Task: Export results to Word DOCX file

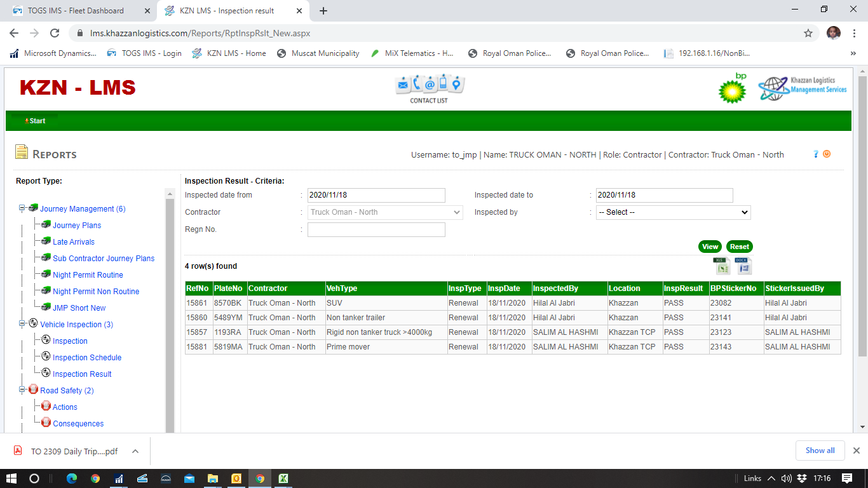Action: point(743,266)
